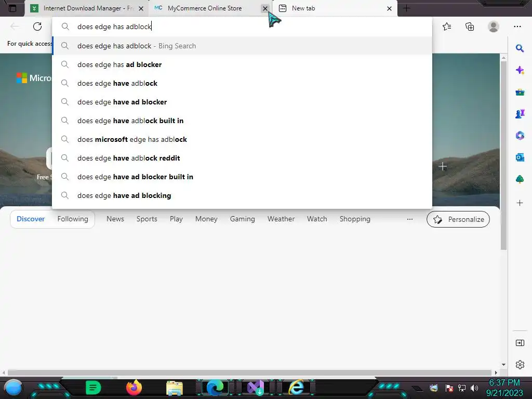The height and width of the screenshot is (399, 532).
Task: Add a sidebar app with plus icon
Action: [x=520, y=203]
